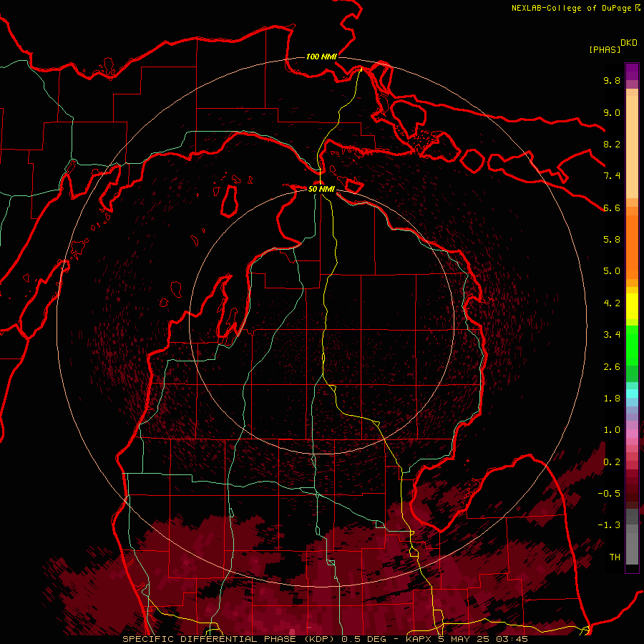The width and height of the screenshot is (644, 644).
Task: Click the 9.8 value on the color scale
Action: coord(612,80)
